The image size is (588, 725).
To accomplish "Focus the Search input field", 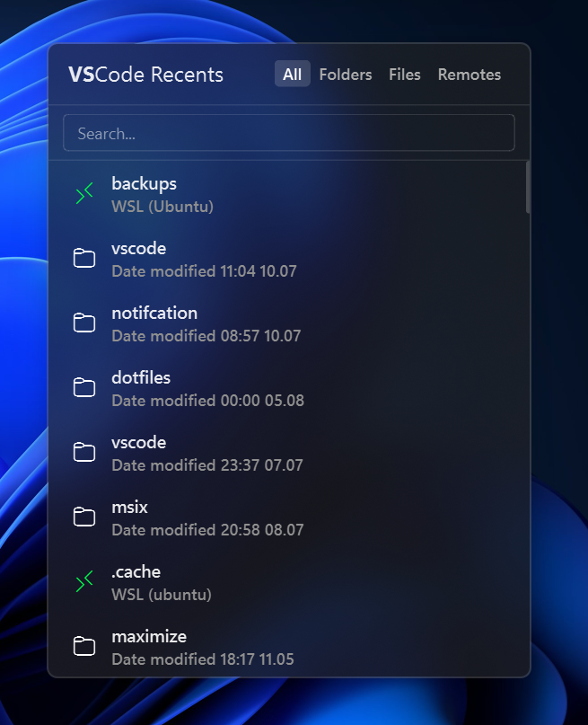I will point(289,133).
